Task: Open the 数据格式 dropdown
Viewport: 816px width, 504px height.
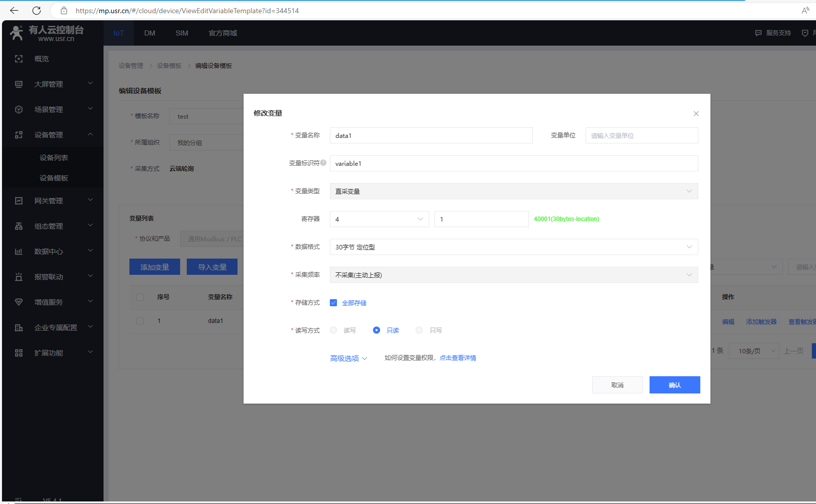Action: 514,247
